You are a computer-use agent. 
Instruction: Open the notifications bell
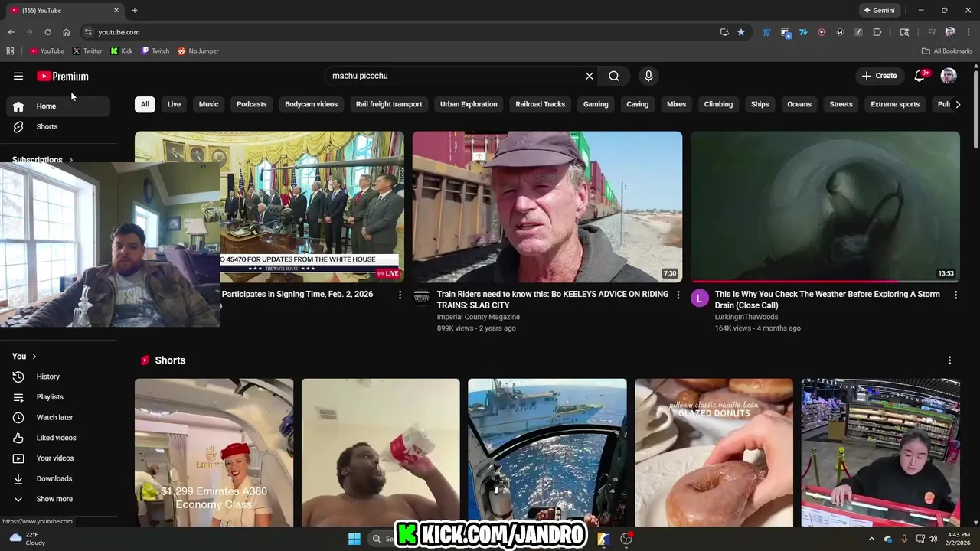click(920, 76)
